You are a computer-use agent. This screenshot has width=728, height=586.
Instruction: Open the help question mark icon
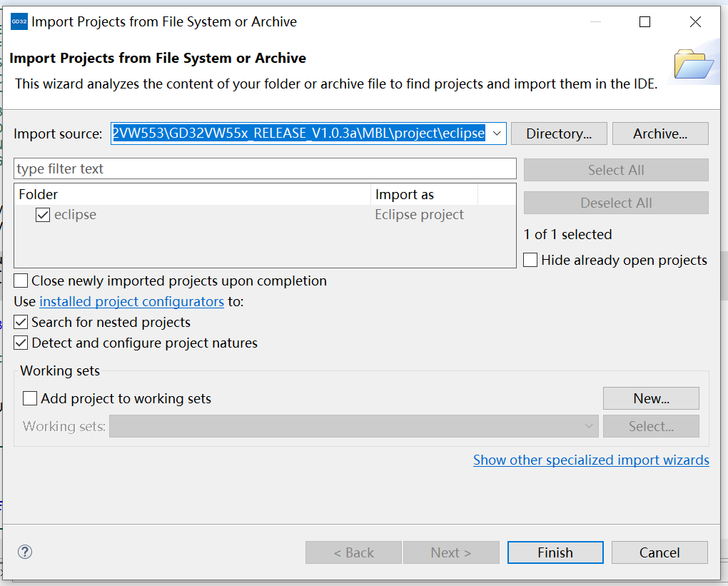(24, 552)
